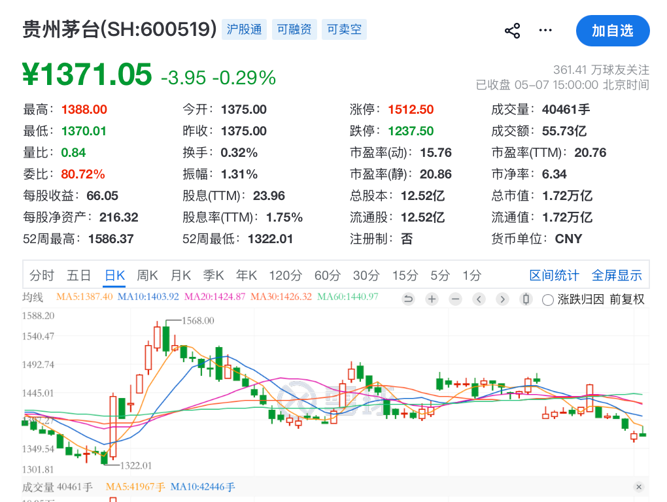Open the three-dot more options menu
Viewport: 667px width, 502px height.
click(x=545, y=30)
